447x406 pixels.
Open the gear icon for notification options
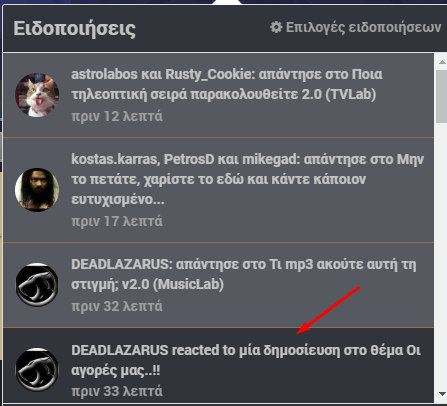[x=276, y=27]
